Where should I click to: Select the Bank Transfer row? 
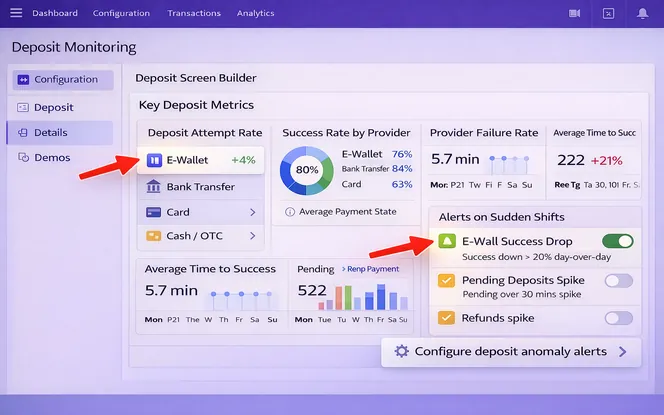pyautogui.click(x=201, y=186)
